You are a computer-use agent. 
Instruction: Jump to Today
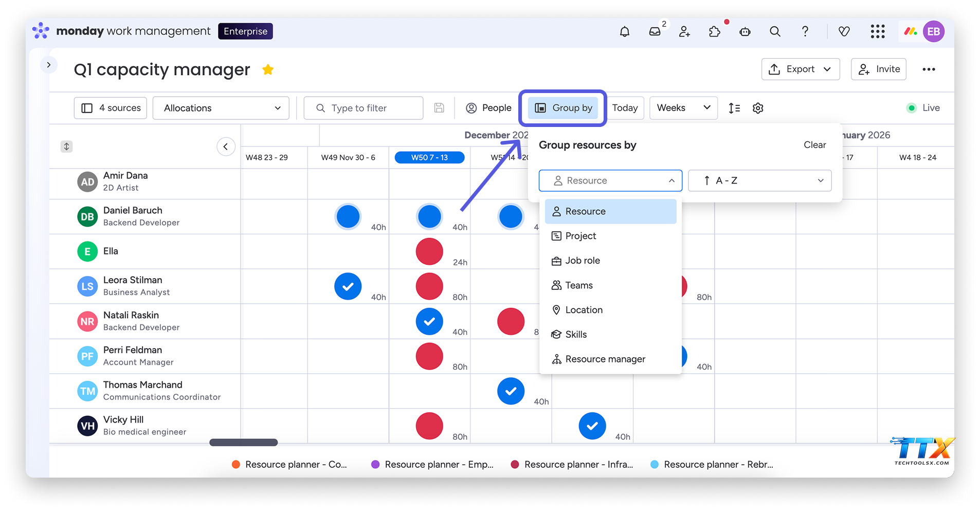point(625,108)
